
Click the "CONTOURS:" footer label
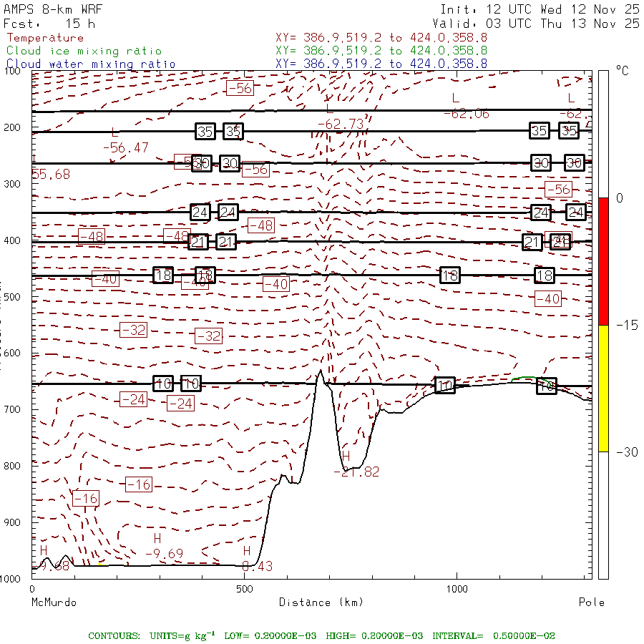pyautogui.click(x=114, y=636)
